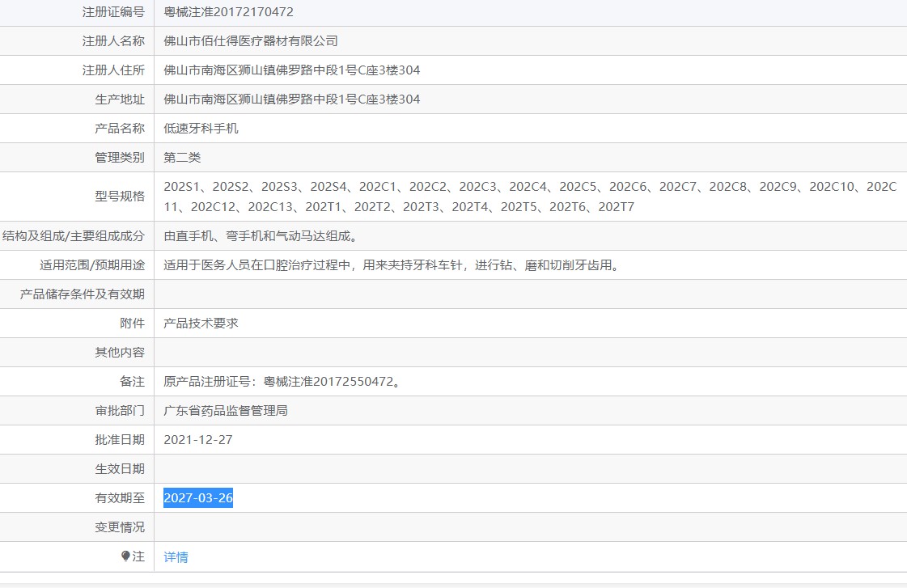Click 由直手机、弯手机和气动马达组成 text
The height and width of the screenshot is (588, 907).
[261, 236]
